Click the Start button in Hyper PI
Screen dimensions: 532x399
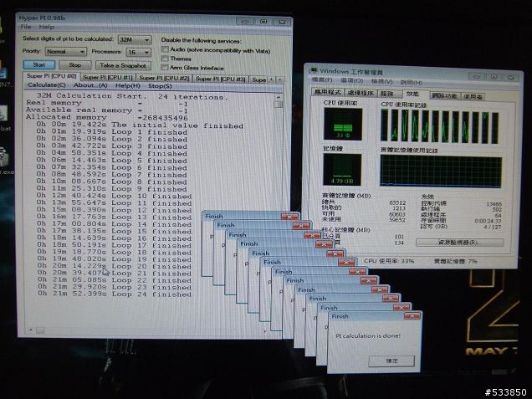click(39, 64)
